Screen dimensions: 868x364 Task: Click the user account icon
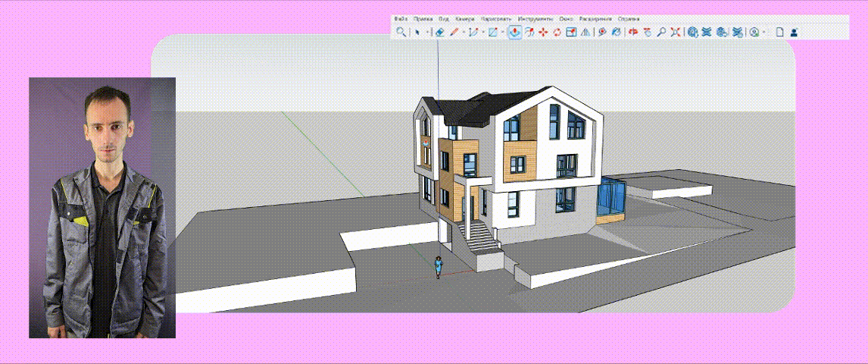tap(794, 32)
